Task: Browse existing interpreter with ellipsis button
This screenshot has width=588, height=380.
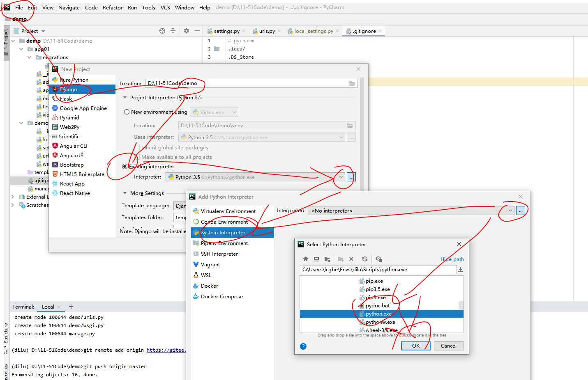Action: click(x=351, y=177)
